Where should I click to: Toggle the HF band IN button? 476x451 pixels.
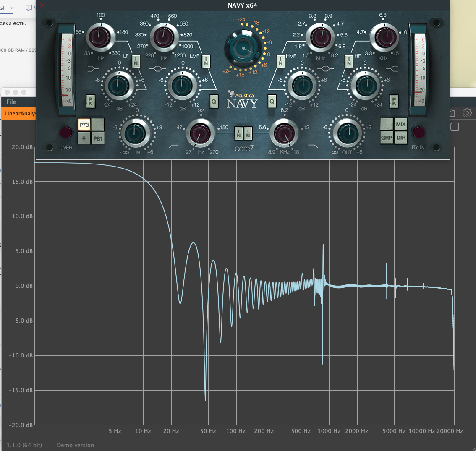tap(349, 62)
